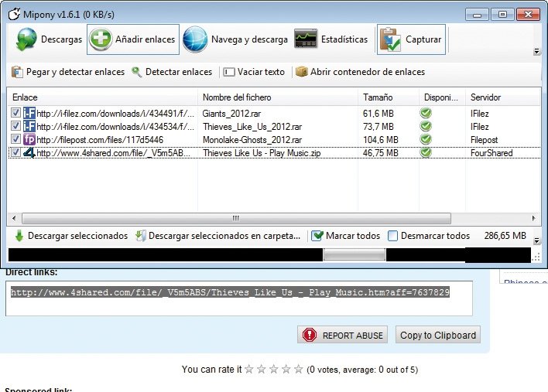Click availability check icon for Monolake-Ghosts_2012.rar
548x392 pixels.
click(426, 140)
